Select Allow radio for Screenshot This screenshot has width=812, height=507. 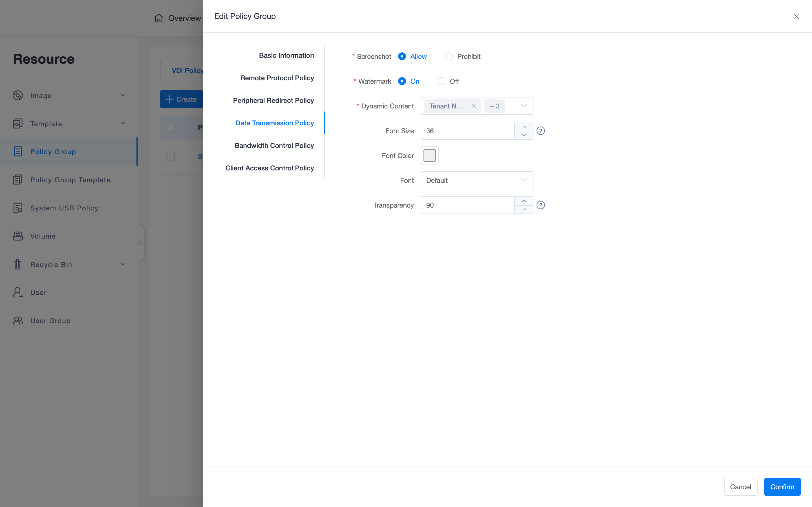point(402,56)
